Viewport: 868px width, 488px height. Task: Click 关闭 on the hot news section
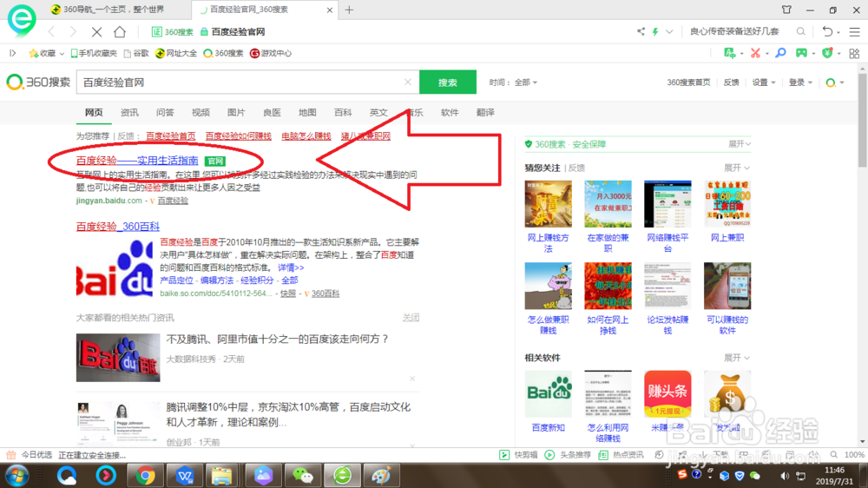point(411,318)
